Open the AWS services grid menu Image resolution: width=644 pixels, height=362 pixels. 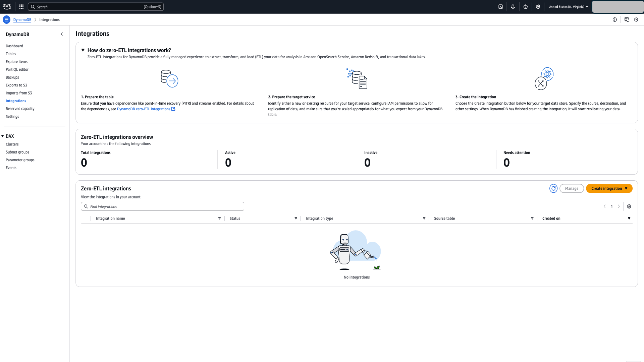click(x=21, y=6)
